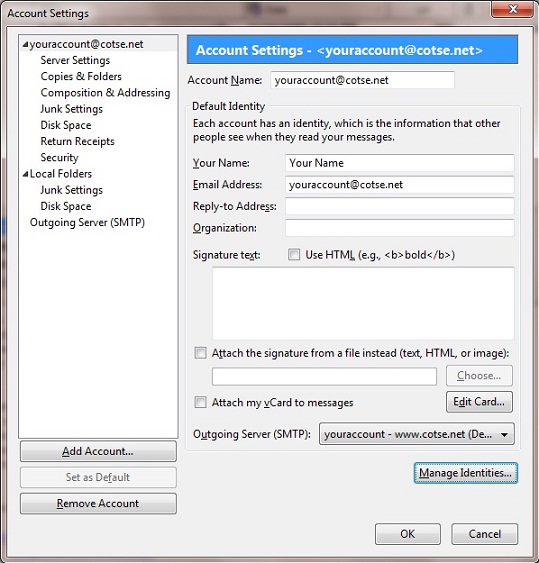Select Copies & Folders settings

point(81,76)
